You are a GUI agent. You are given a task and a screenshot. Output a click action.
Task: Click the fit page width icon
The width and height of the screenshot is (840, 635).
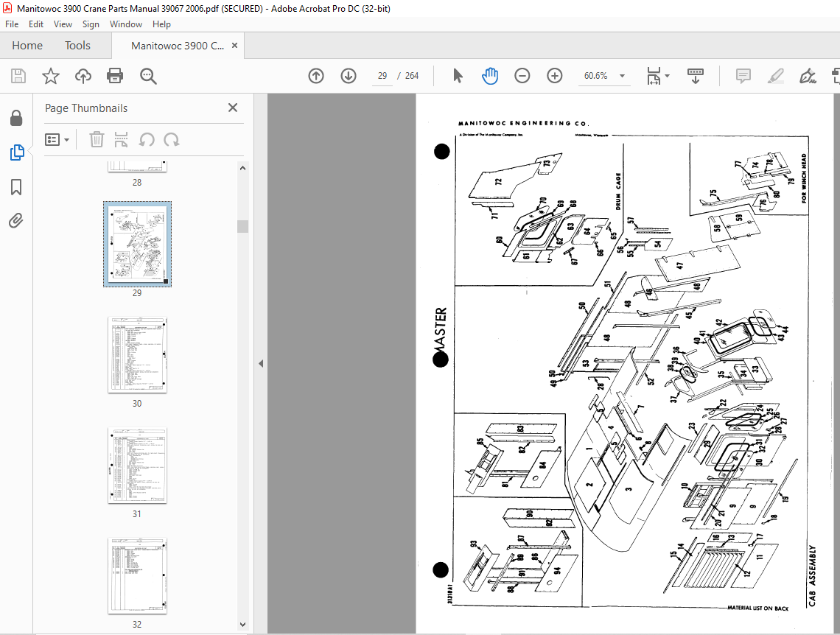click(x=654, y=76)
